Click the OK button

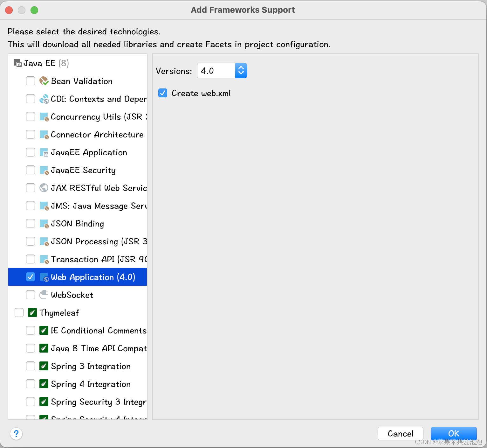coord(454,433)
